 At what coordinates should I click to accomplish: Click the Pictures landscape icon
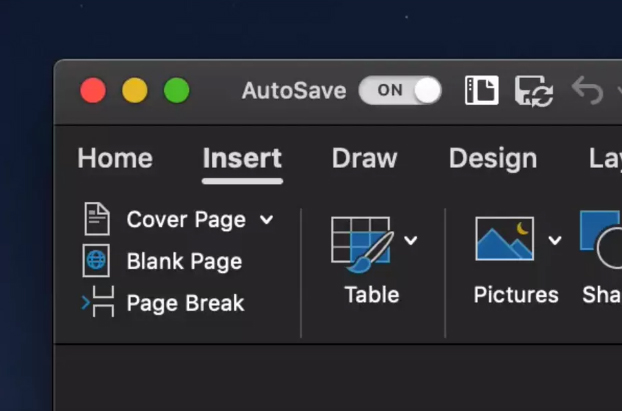504,240
